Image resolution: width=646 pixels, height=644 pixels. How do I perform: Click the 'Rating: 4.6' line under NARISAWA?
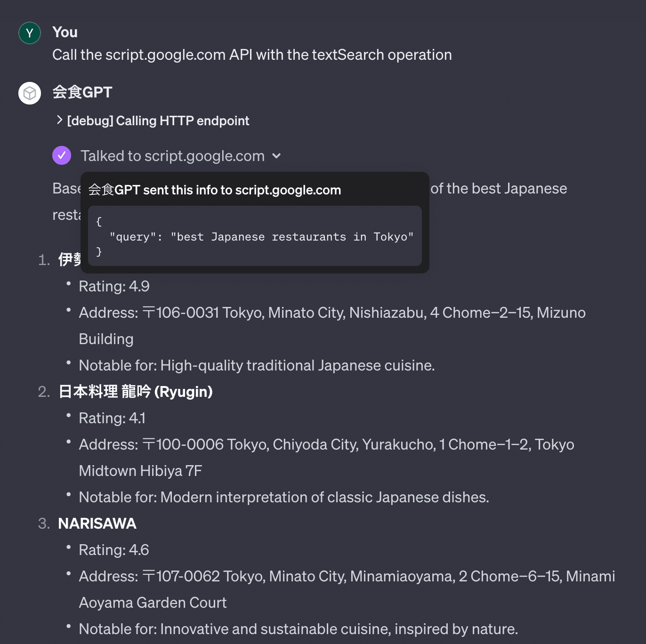[x=114, y=550]
